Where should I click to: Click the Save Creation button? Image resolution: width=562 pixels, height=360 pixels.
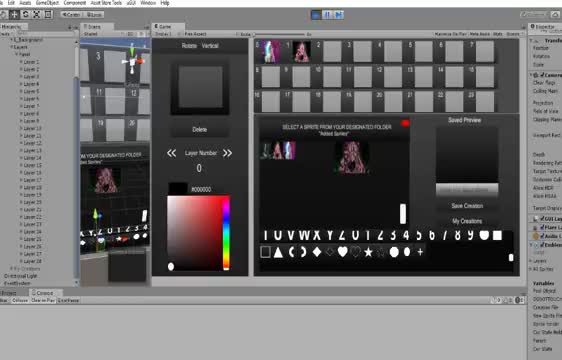click(467, 206)
